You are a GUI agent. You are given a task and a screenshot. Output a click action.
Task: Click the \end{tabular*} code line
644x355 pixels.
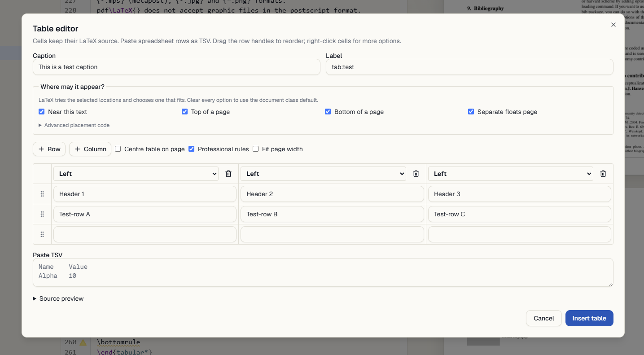tap(124, 352)
